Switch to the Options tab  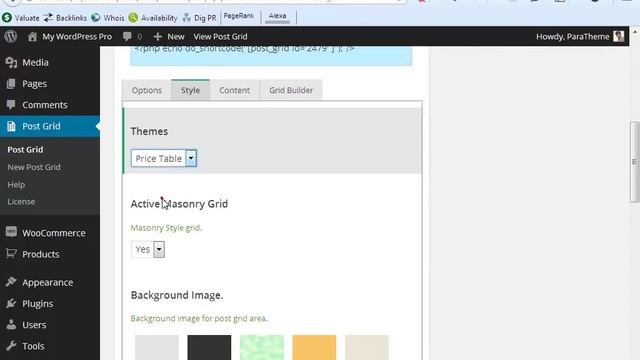pyautogui.click(x=147, y=90)
